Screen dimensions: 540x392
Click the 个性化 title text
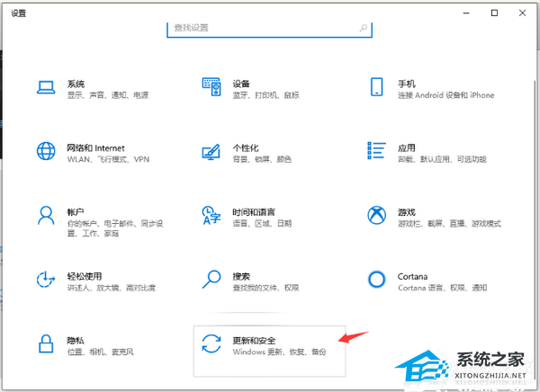point(246,148)
